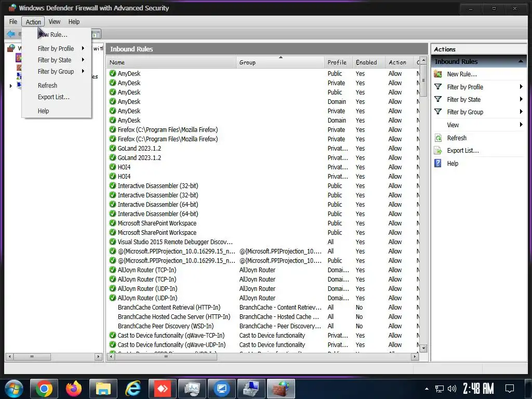The image size is (532, 399).
Task: Expand Filter by State submenu in Action menu
Action: tap(83, 60)
